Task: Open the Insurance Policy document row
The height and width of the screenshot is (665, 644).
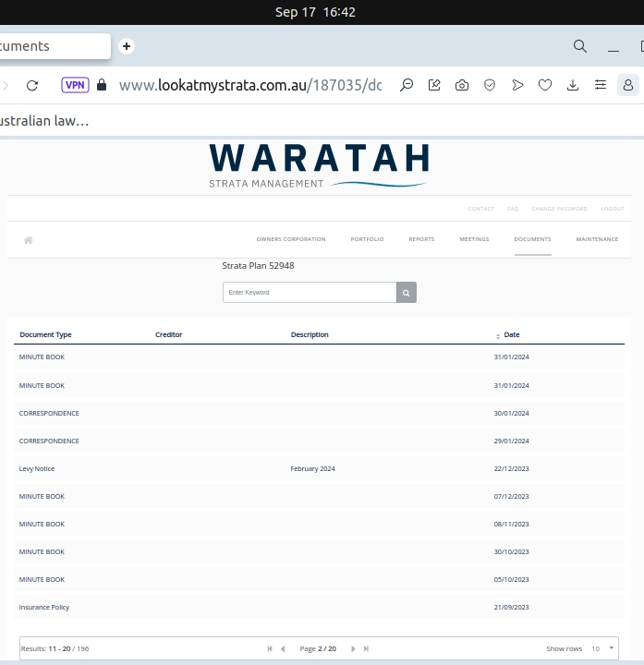Action: (x=44, y=608)
